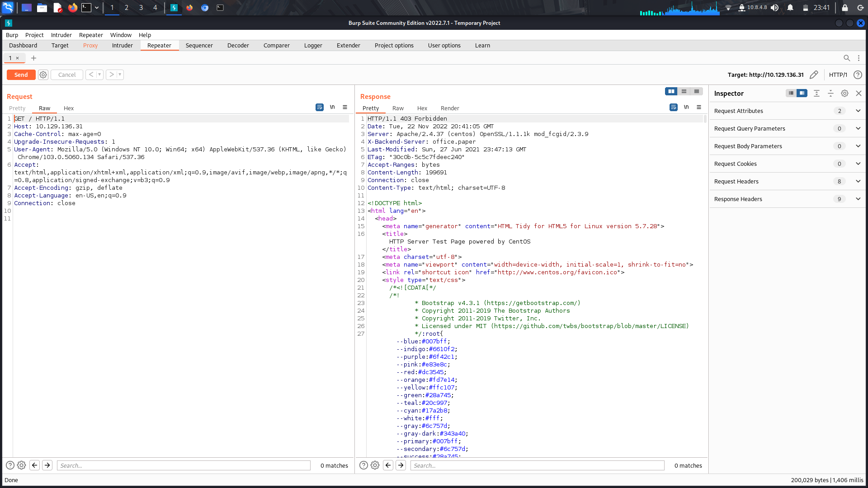Image resolution: width=868 pixels, height=488 pixels.
Task: Collapse all Inspector sections
Action: coord(830,93)
